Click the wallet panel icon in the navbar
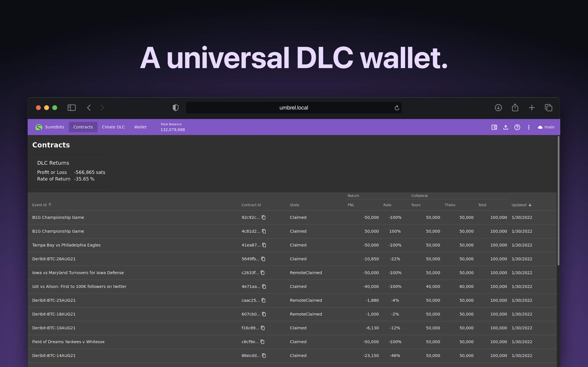 [494, 127]
